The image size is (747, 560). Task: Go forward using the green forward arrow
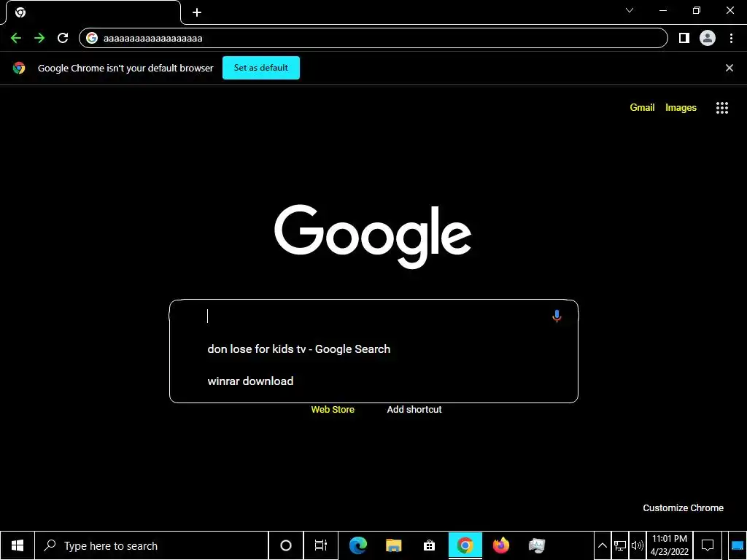tap(39, 38)
